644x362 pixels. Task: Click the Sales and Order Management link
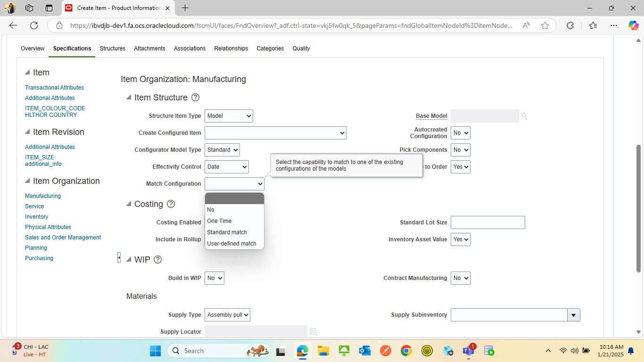click(x=63, y=237)
